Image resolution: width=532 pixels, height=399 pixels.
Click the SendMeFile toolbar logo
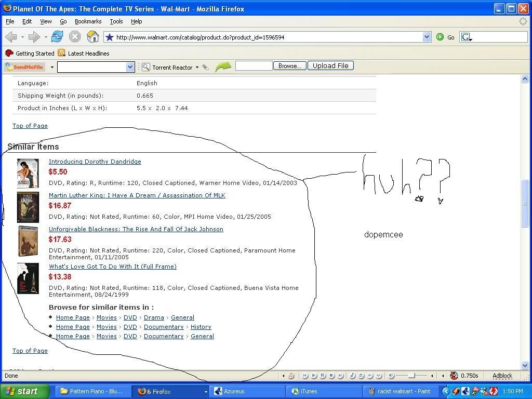click(25, 67)
